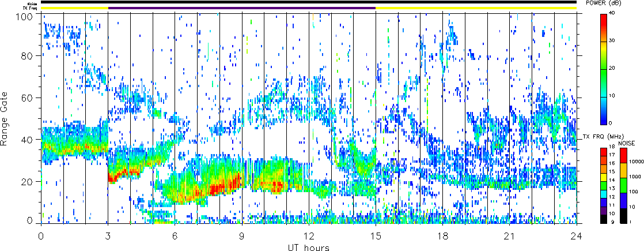
Task: Click the black Noise bar above the plot
Action: (x=309, y=2)
